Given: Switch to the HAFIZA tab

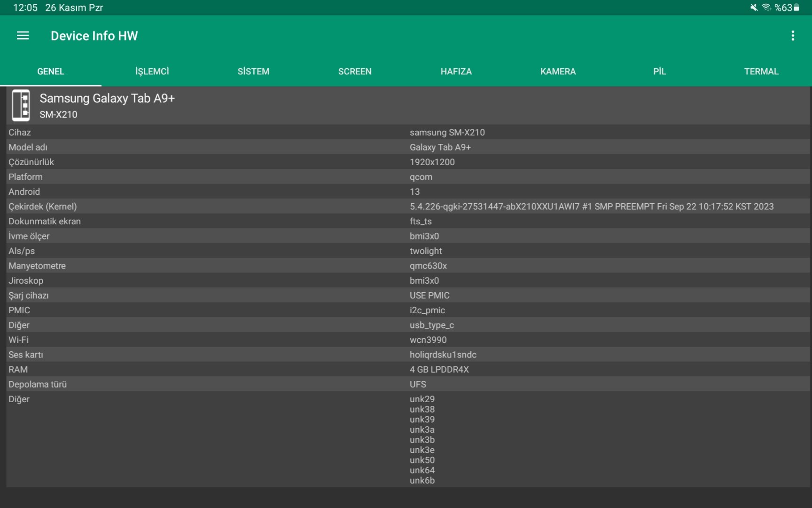Looking at the screenshot, I should [x=456, y=71].
